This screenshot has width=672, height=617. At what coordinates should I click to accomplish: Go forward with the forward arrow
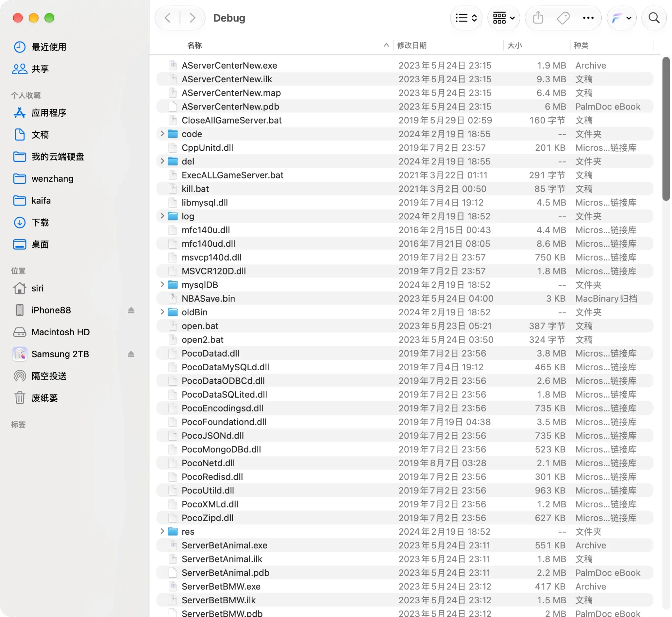(192, 18)
